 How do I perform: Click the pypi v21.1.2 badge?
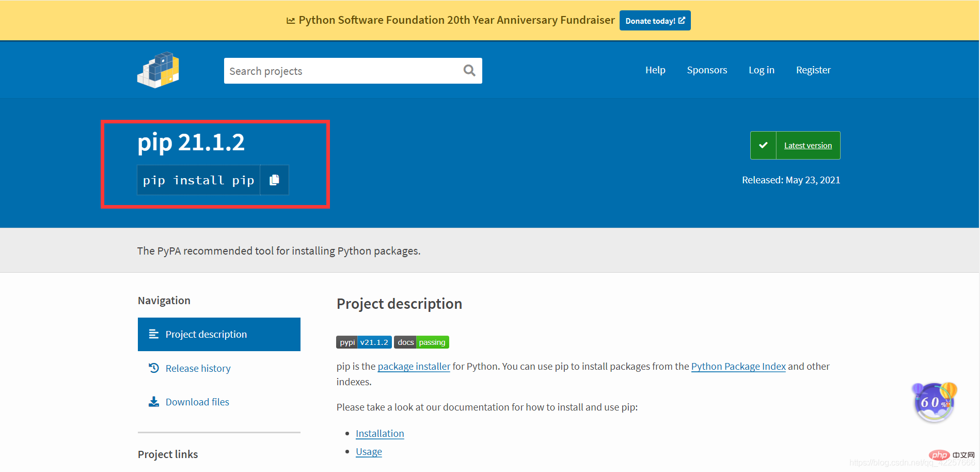click(x=363, y=342)
